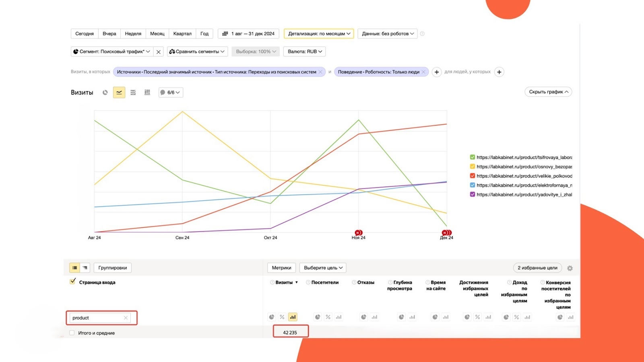The height and width of the screenshot is (362, 644).
Task: Open table settings gear icon
Action: point(570,268)
